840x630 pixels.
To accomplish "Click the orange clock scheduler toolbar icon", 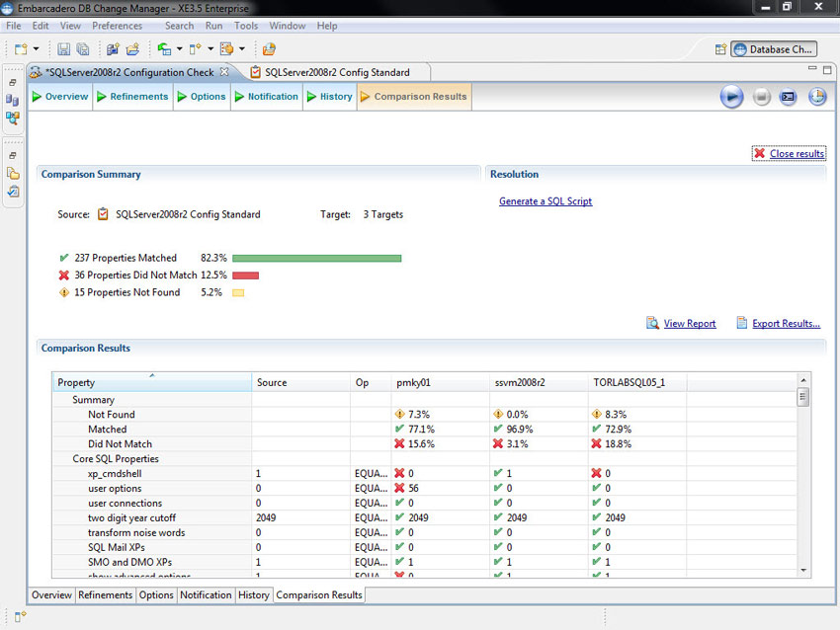I will click(269, 49).
